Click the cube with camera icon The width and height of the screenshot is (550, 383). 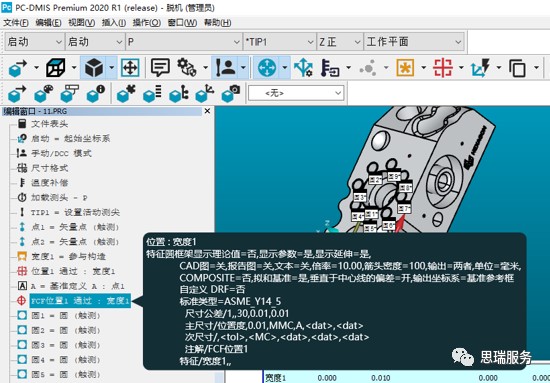[230, 93]
